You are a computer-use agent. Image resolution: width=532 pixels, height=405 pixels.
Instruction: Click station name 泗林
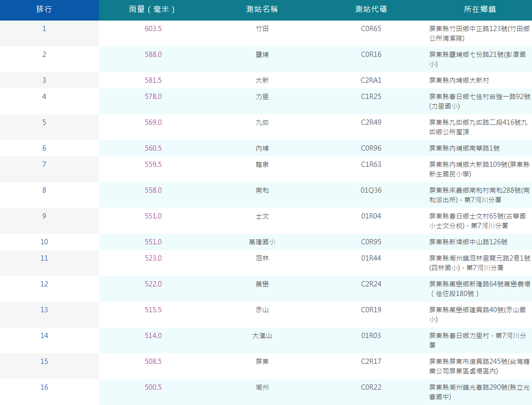[x=262, y=258]
